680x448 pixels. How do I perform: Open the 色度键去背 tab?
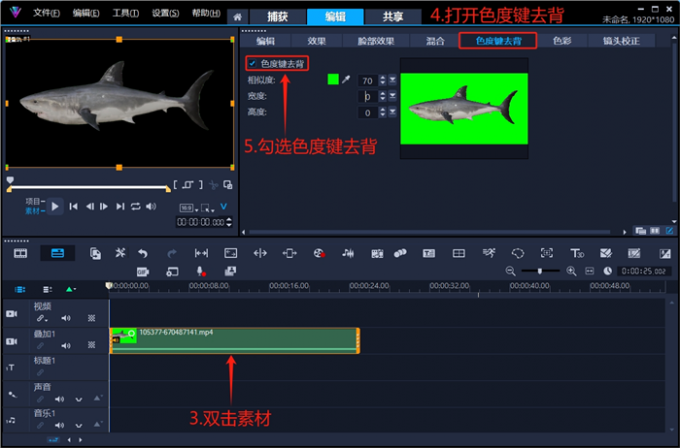pyautogui.click(x=497, y=41)
